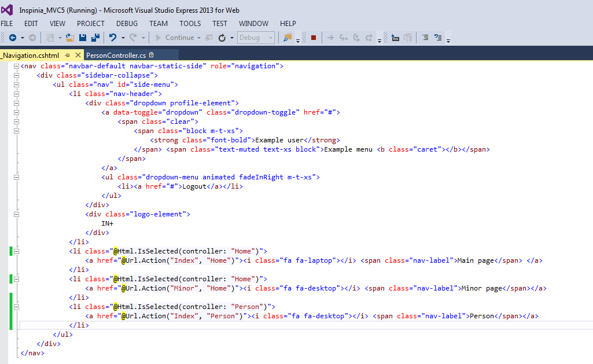593x364 pixels.
Task: Click the Navigate Backward arrow icon
Action: [13, 38]
